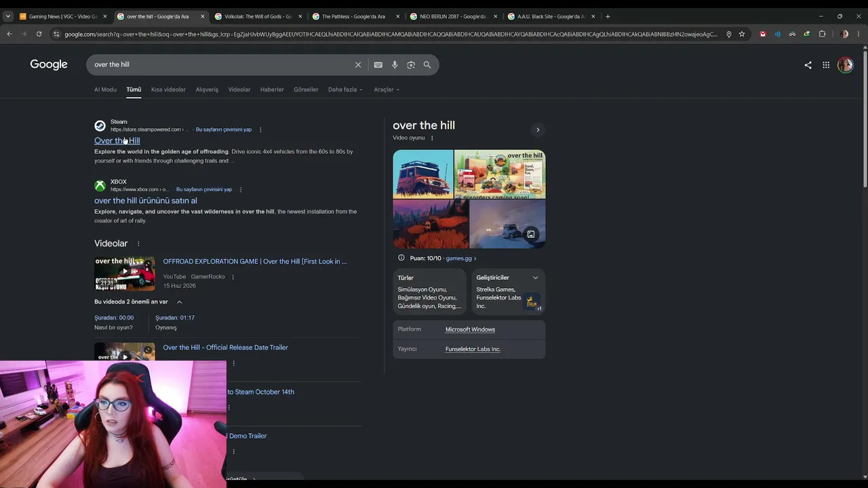Open site information icon in address bar
The height and width of the screenshot is (488, 868).
click(x=56, y=34)
